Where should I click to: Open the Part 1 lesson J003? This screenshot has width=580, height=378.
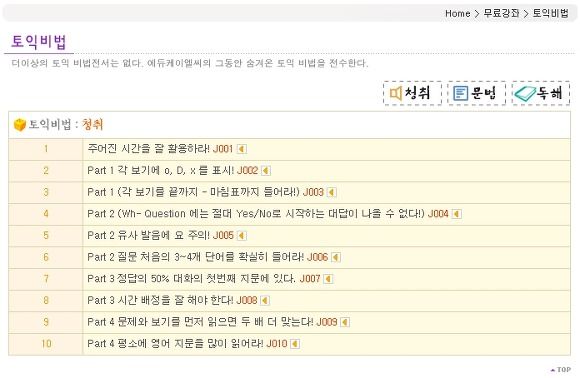click(205, 192)
